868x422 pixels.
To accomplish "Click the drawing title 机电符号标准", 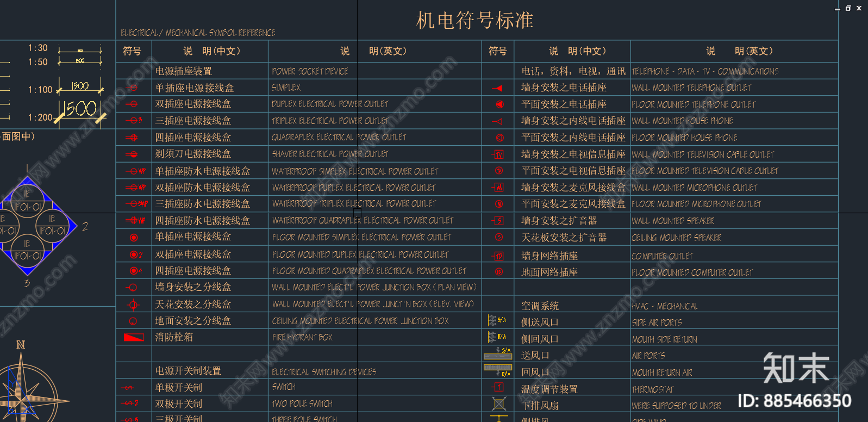I will point(474,21).
